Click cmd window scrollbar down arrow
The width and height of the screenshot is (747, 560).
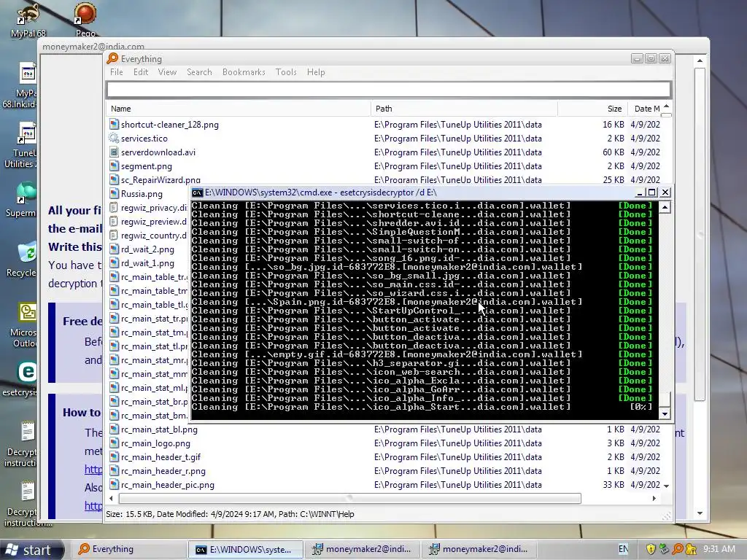(x=665, y=413)
